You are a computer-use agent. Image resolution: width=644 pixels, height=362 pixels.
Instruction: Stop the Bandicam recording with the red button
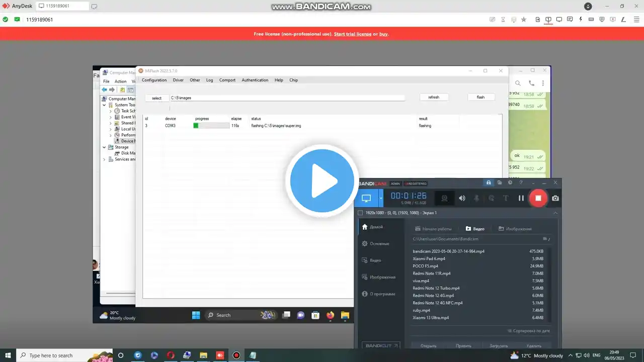click(x=538, y=198)
